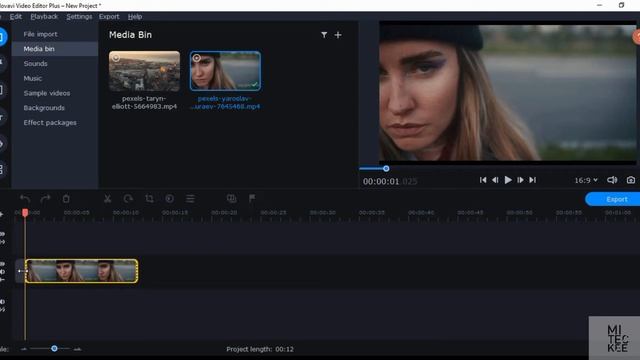Image resolution: width=640 pixels, height=360 pixels.
Task: Open the Help menu
Action: 135,17
